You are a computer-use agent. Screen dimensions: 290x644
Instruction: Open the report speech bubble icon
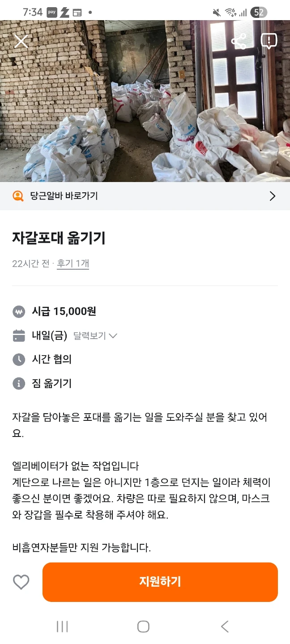[x=269, y=41]
